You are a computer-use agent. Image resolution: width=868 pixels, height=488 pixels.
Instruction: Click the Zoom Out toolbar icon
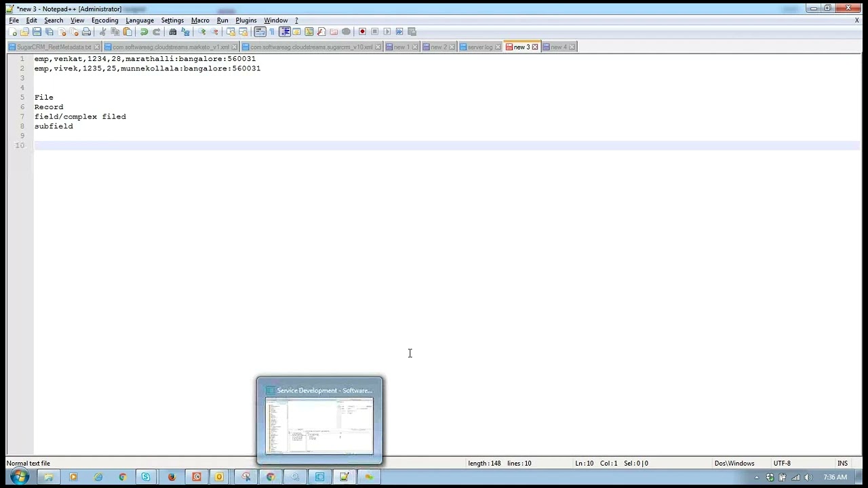[214, 32]
